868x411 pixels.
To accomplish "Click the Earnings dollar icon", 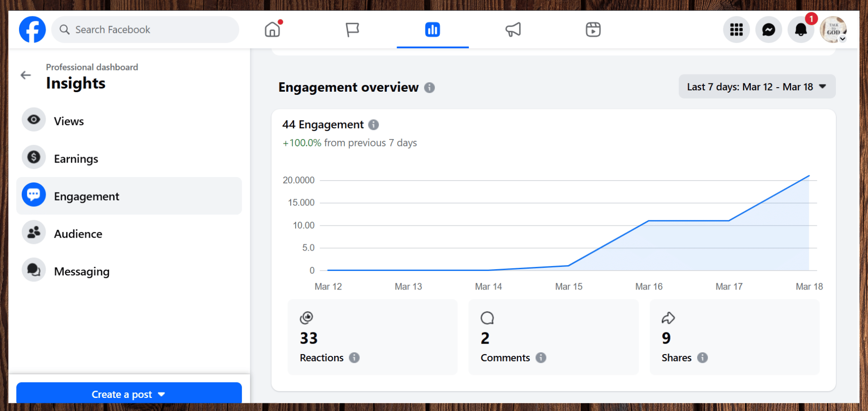I will point(34,157).
